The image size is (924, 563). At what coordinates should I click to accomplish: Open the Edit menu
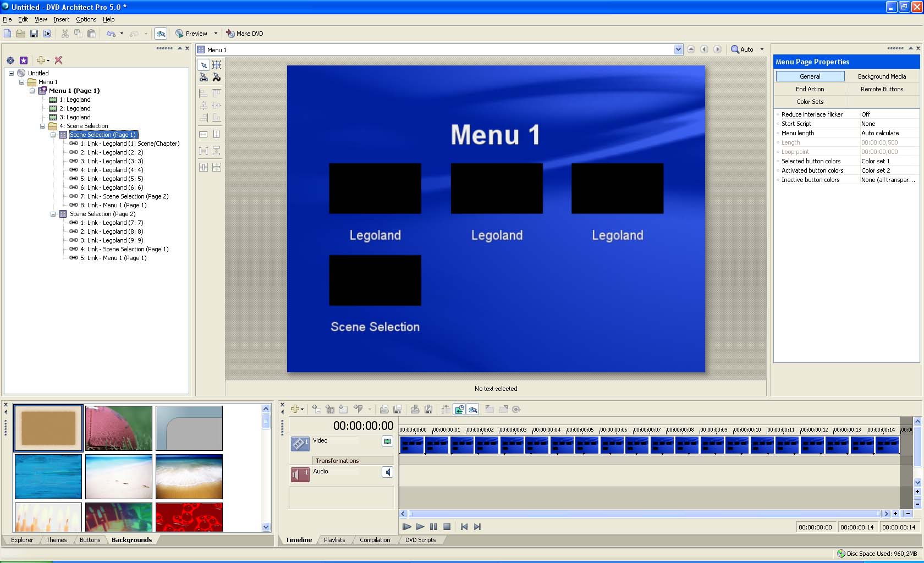23,19
